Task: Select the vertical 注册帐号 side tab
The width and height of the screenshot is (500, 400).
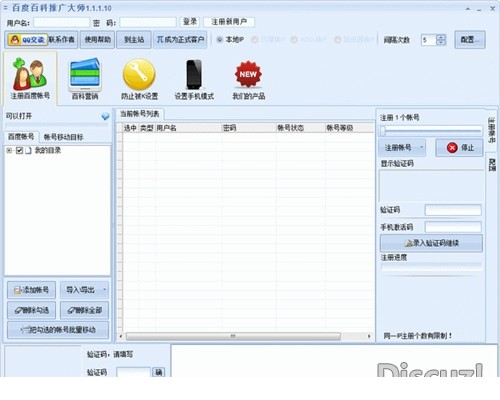Action: click(x=491, y=130)
